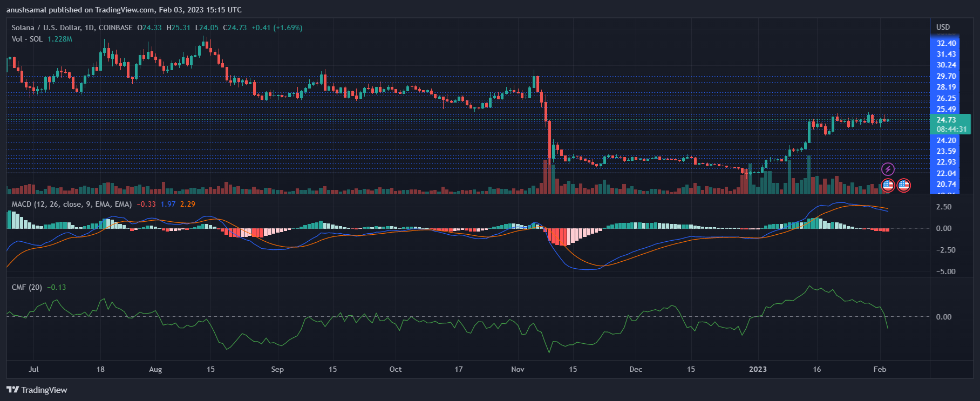Click the MACD 2.50 scale value
The image size is (980, 401).
point(943,207)
